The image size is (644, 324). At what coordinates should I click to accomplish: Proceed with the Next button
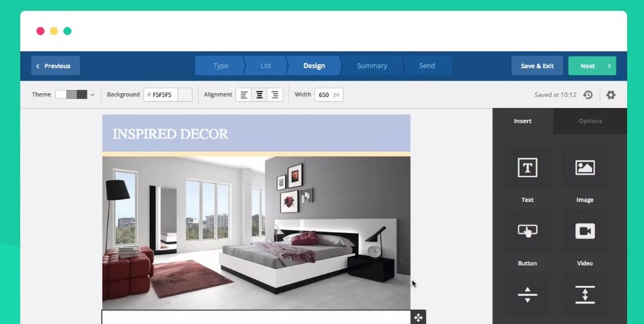point(592,65)
